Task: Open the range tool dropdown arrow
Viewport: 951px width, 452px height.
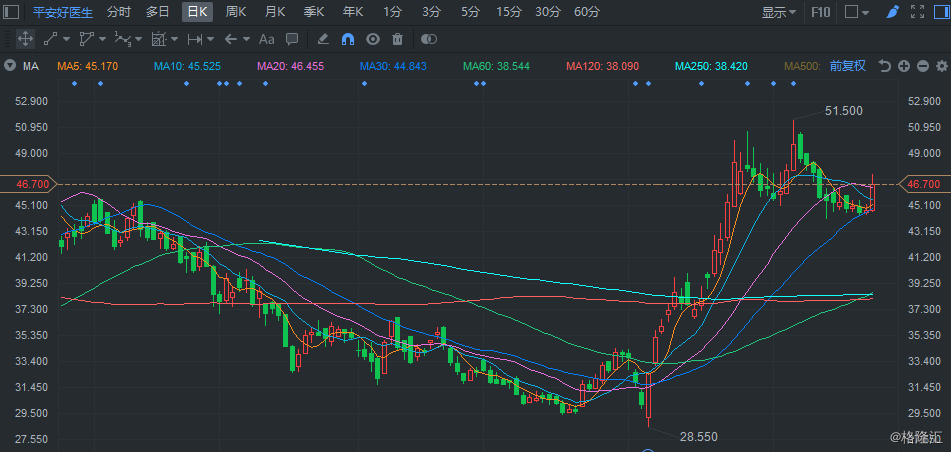Action: pyautogui.click(x=210, y=39)
